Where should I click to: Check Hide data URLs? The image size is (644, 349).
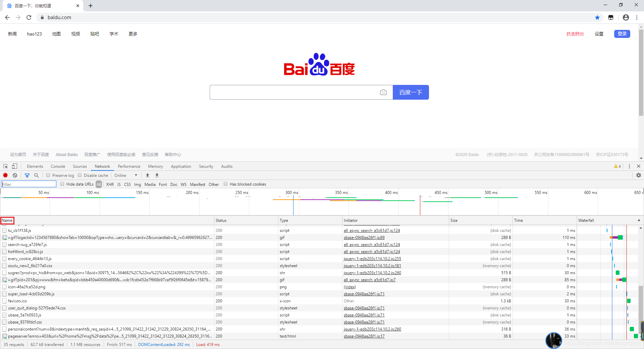(x=62, y=184)
